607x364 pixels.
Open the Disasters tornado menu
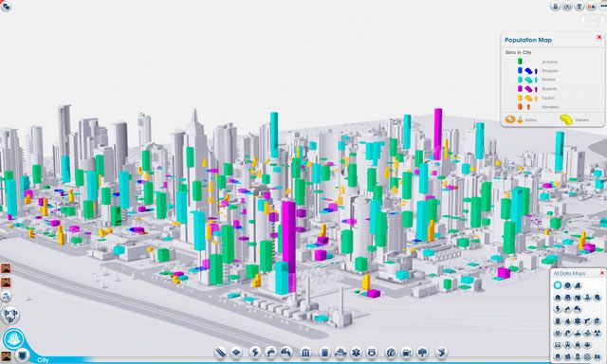pos(441,353)
